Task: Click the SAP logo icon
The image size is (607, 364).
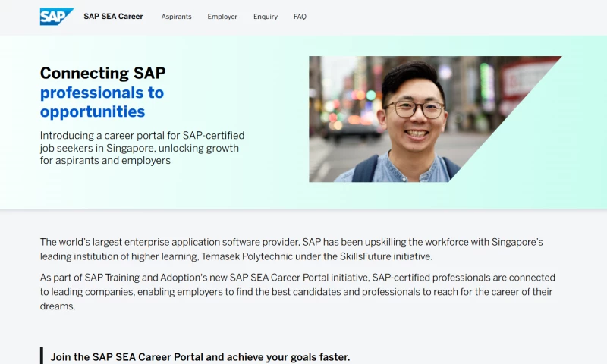Action: point(57,17)
